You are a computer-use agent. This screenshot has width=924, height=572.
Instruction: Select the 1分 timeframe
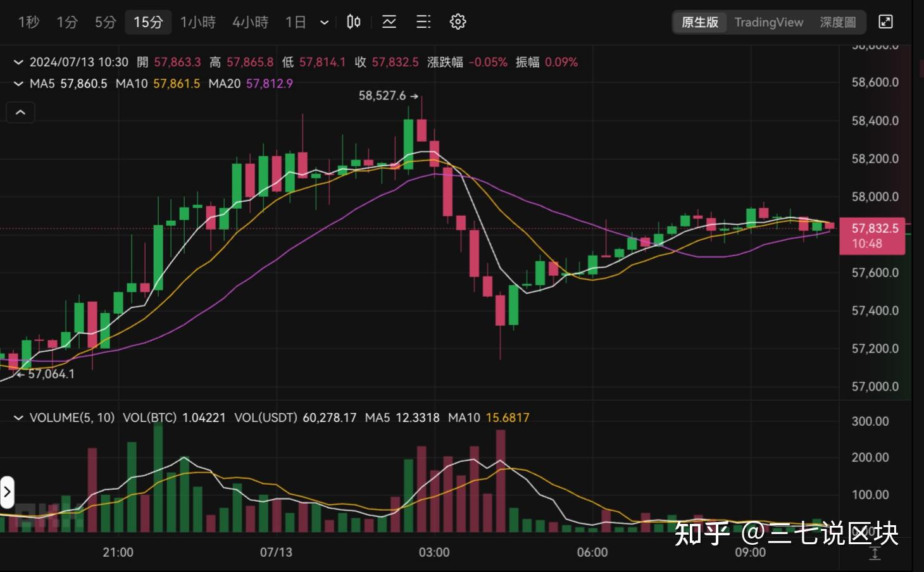pos(66,22)
